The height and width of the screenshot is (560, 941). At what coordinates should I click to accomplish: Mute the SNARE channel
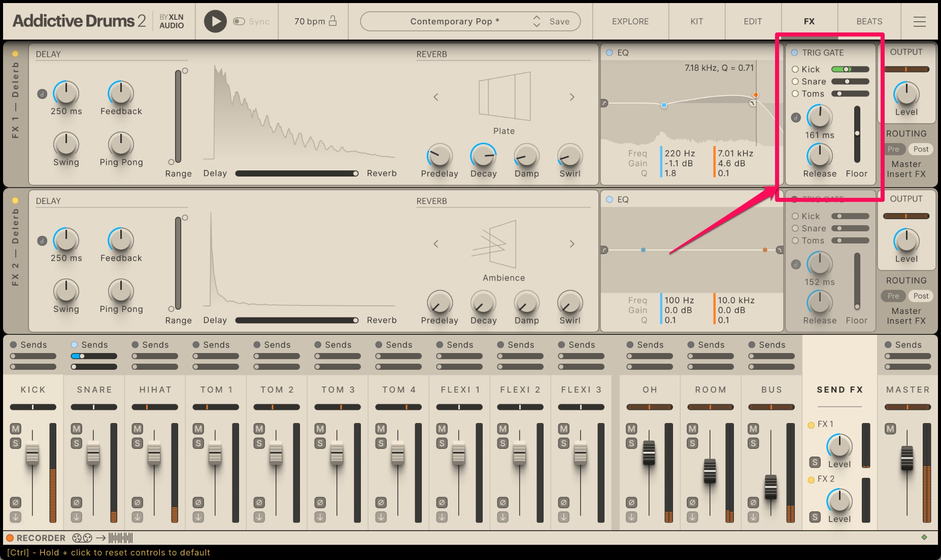pos(76,429)
